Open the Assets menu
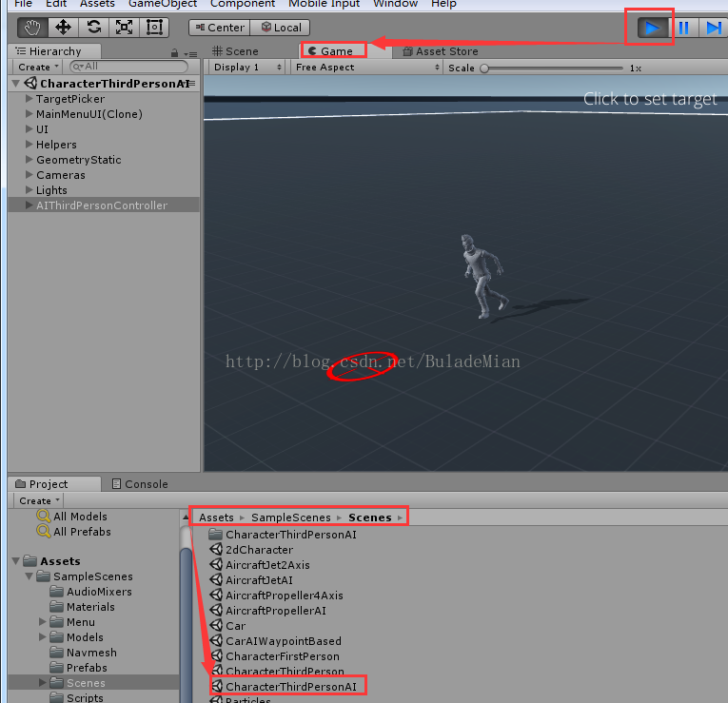 (97, 4)
